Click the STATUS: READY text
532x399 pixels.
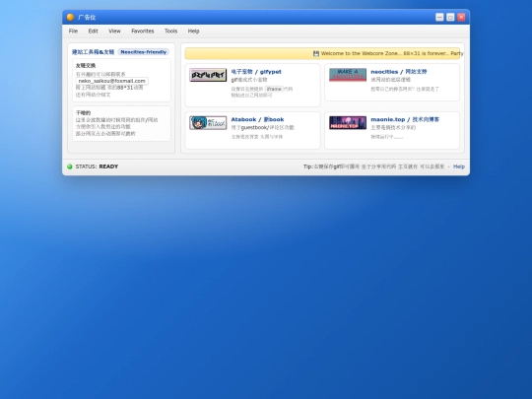click(x=97, y=166)
